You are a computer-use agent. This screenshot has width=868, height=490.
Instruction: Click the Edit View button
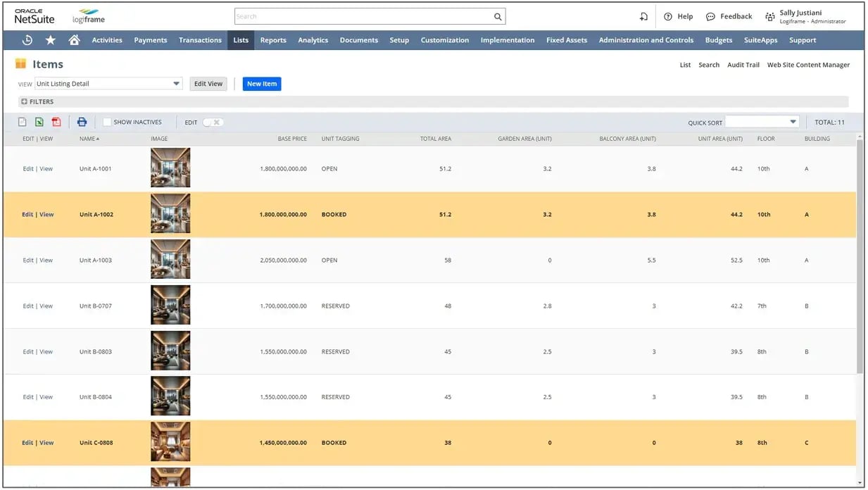208,84
